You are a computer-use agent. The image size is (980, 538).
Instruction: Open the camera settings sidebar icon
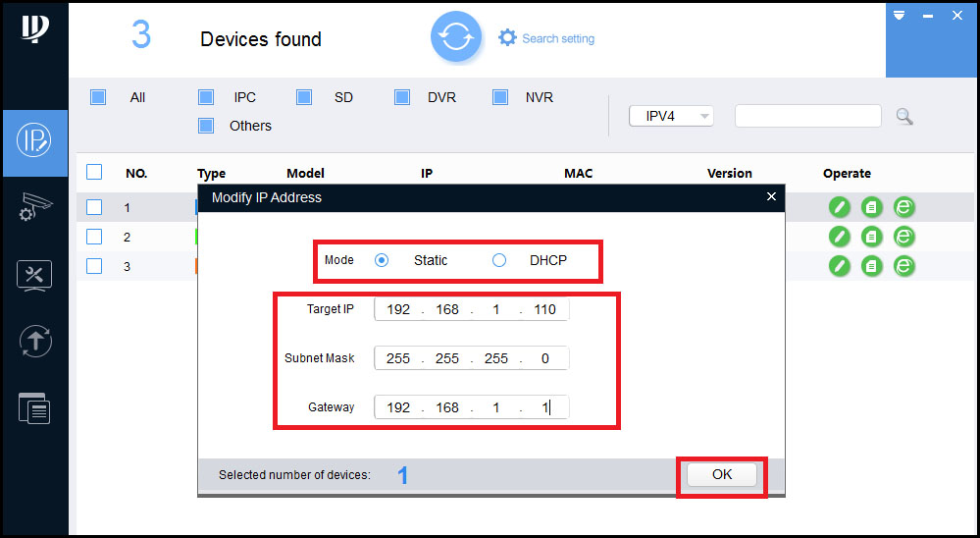coord(35,208)
